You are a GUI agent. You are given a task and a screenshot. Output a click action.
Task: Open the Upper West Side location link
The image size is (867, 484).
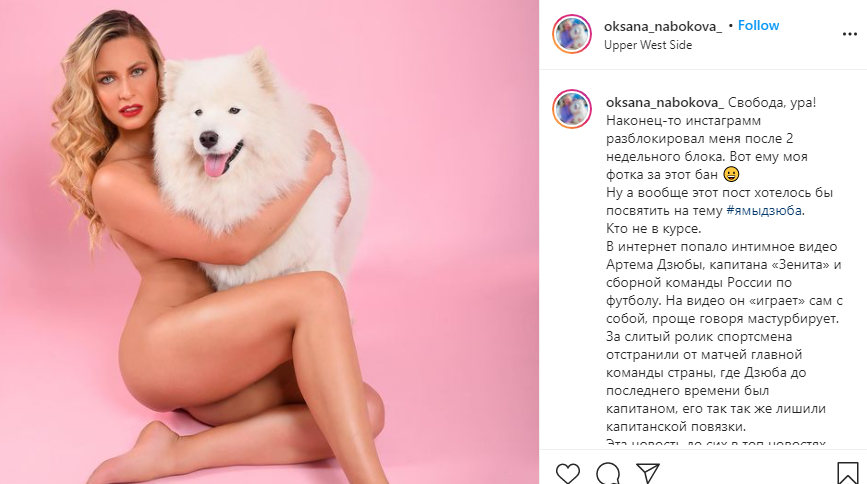647,45
